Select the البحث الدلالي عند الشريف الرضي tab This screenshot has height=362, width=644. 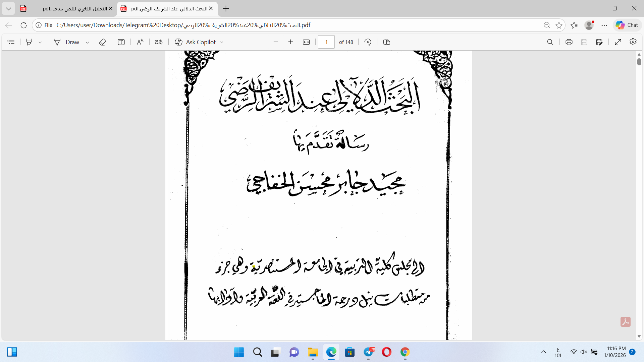tap(167, 9)
